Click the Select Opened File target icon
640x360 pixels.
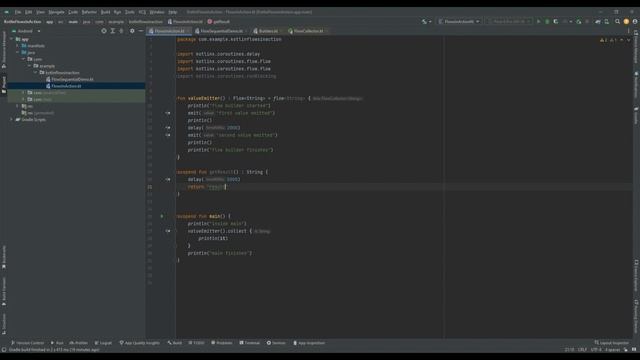click(104, 31)
